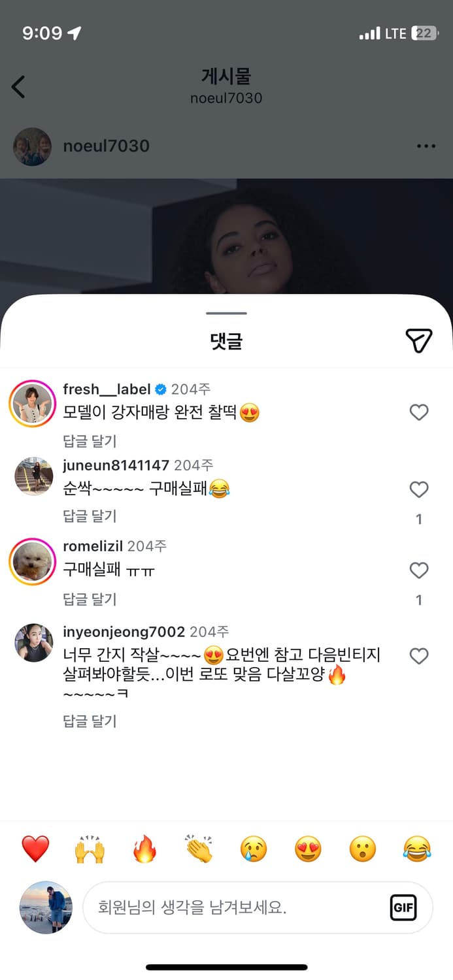Select the red heart quick reaction emoji
The image size is (453, 980).
click(36, 847)
